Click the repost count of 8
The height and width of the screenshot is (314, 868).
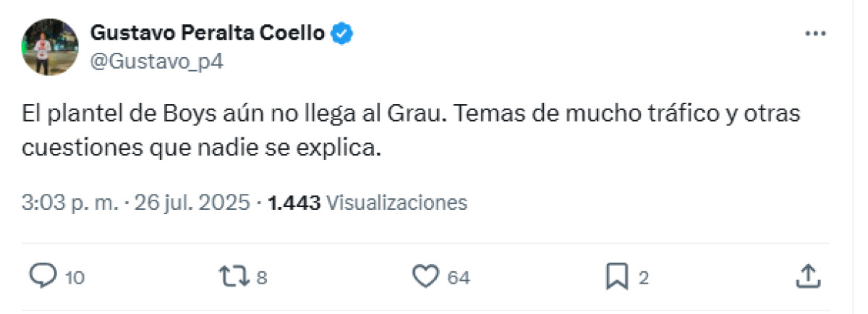coord(262,277)
